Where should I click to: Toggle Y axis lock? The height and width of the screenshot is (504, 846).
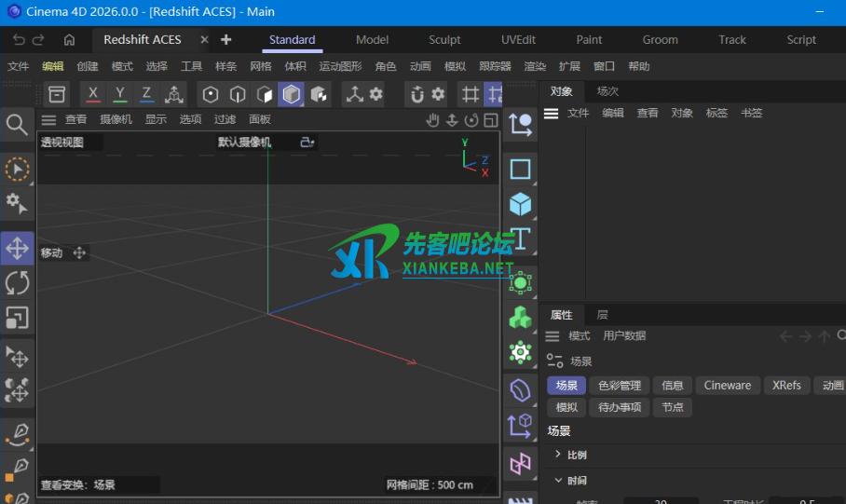120,94
